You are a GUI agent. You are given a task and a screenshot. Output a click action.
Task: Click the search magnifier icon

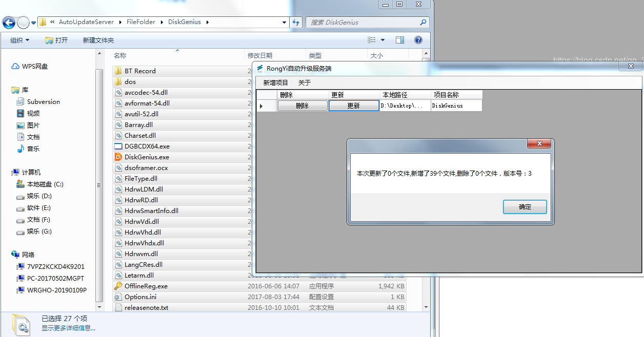(x=423, y=22)
